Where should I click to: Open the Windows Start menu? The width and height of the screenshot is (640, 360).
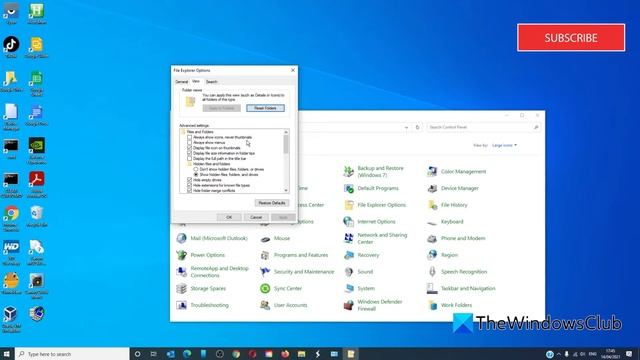click(x=7, y=354)
